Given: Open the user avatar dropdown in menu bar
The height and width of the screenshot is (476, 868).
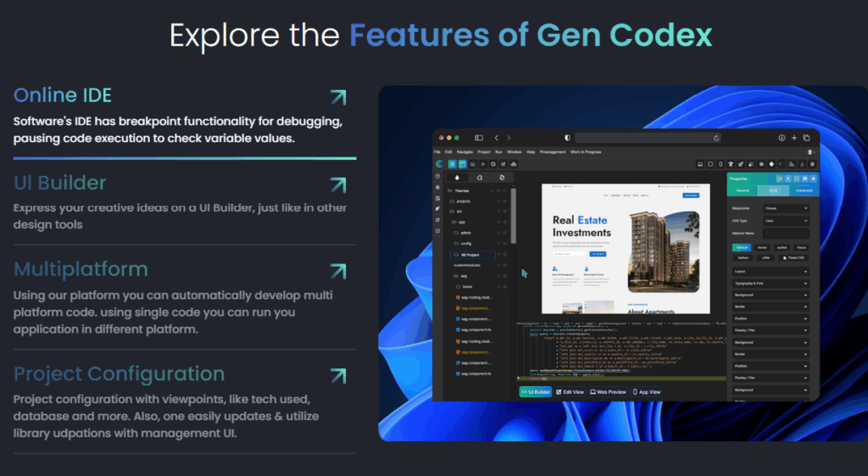Looking at the screenshot, I should pos(811,152).
